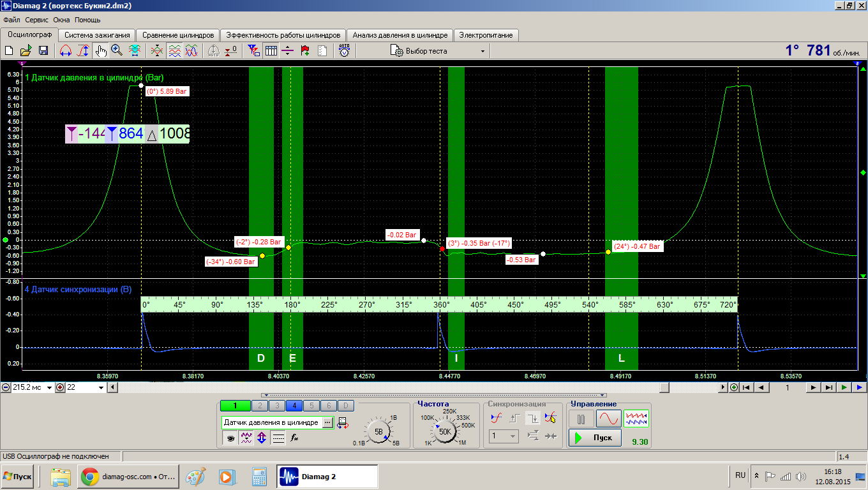Toggle channel 3 button

pyautogui.click(x=276, y=406)
